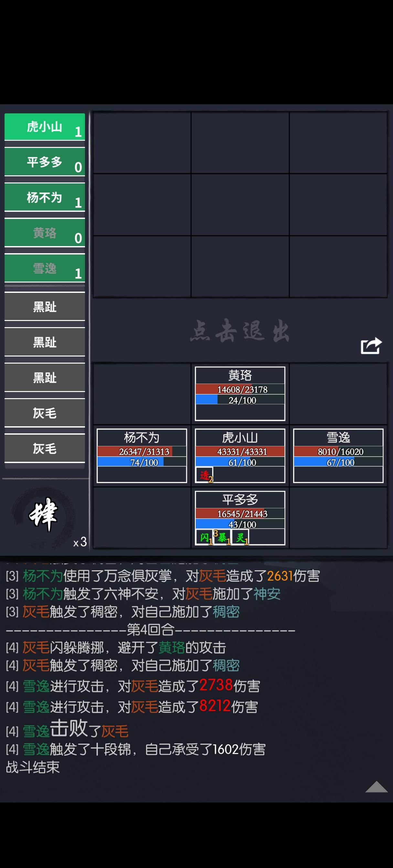Screen dimensions: 393x868
Task: Select the greyed-out 黄珞 list entry
Action: [45, 233]
